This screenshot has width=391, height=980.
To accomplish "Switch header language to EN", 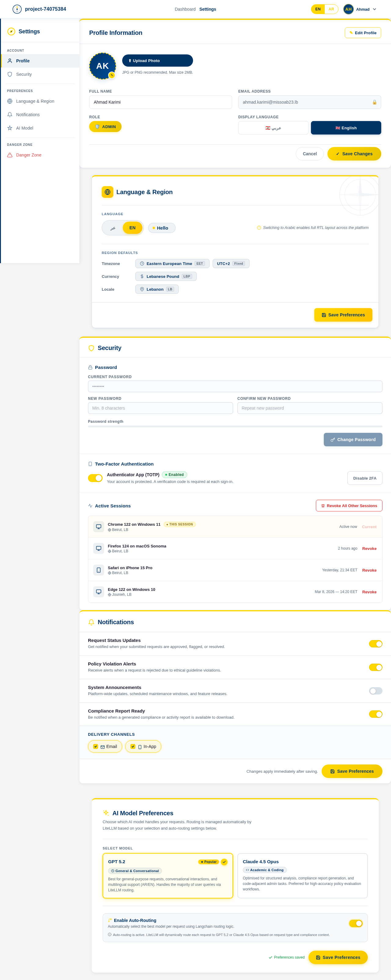I will [318, 9].
